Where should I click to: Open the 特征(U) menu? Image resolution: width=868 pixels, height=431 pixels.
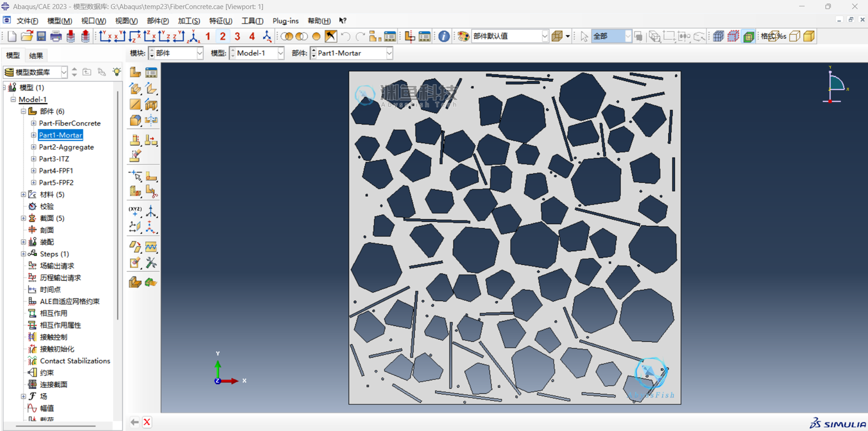[x=221, y=21]
